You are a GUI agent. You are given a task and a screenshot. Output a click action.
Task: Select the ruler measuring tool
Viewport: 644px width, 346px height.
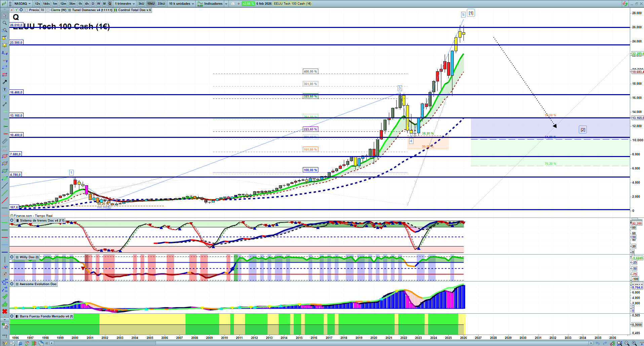point(5,141)
